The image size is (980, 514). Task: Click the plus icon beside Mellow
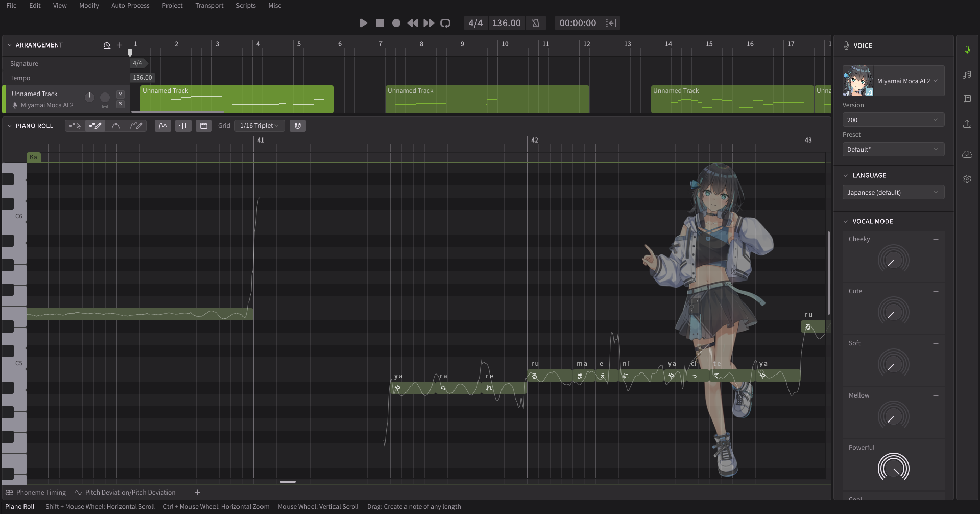[936, 395]
